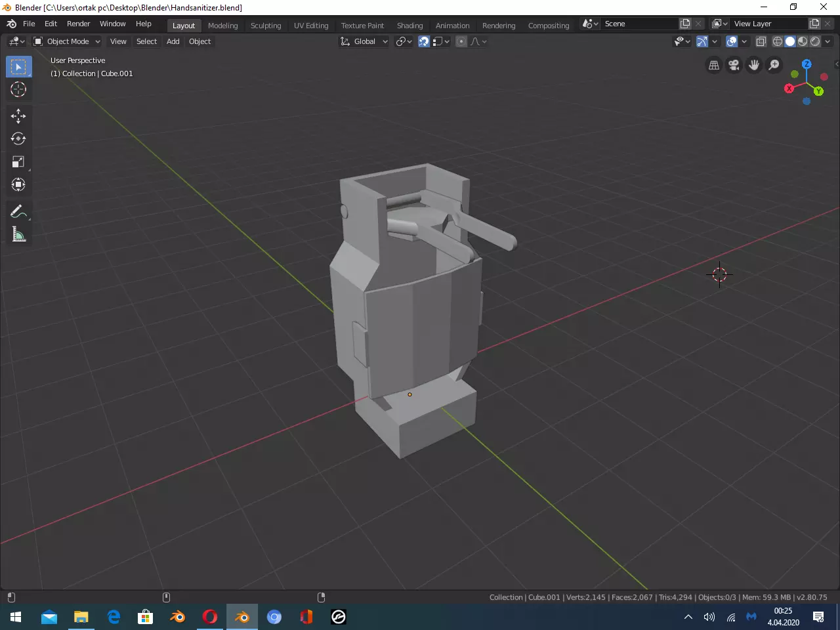
Task: Select the Rotate tool
Action: 18,138
